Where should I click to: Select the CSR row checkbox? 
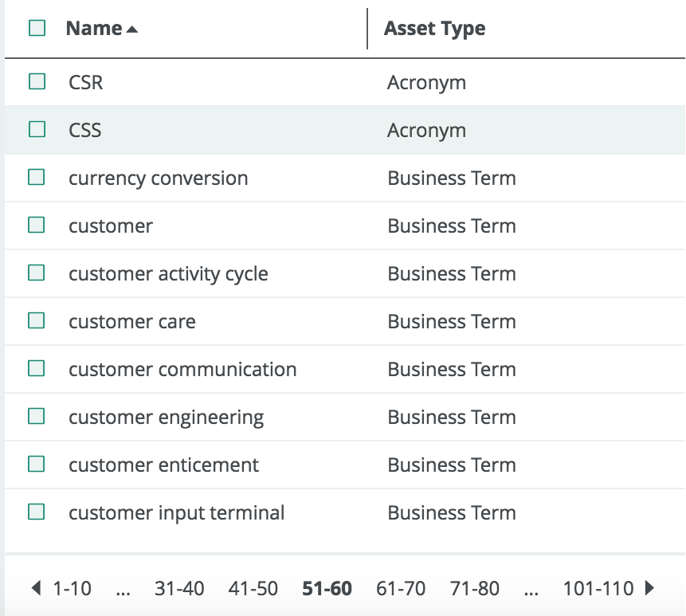coord(37,82)
